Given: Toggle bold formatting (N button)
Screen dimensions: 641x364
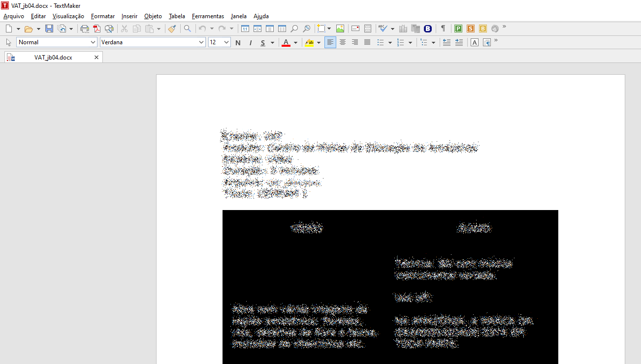Looking at the screenshot, I should tap(238, 43).
